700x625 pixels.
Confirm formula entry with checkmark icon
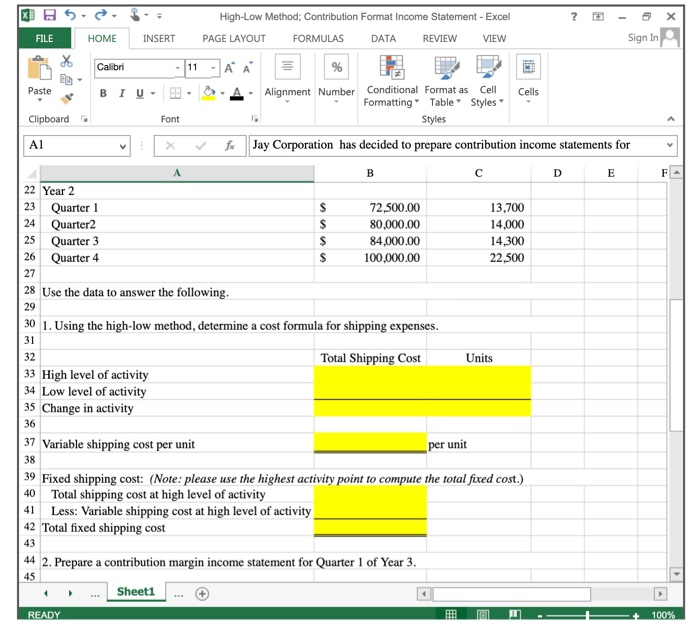point(201,146)
